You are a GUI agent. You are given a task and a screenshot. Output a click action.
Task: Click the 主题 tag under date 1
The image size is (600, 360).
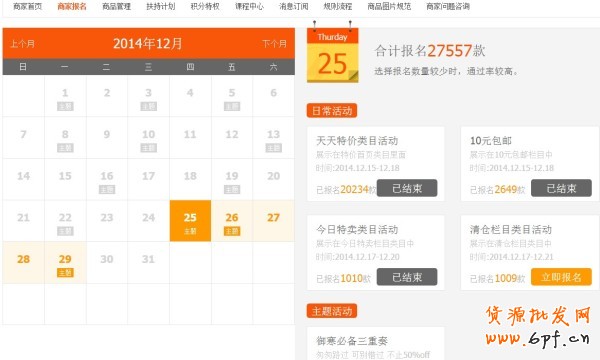[x=65, y=106]
